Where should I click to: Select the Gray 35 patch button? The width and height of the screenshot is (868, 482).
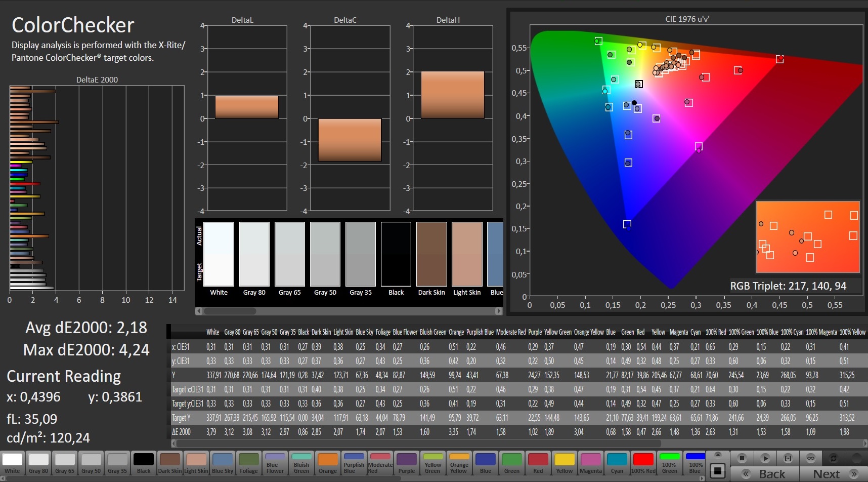117,463
